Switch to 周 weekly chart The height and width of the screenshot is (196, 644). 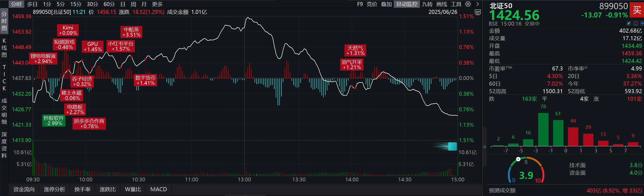[133, 4]
